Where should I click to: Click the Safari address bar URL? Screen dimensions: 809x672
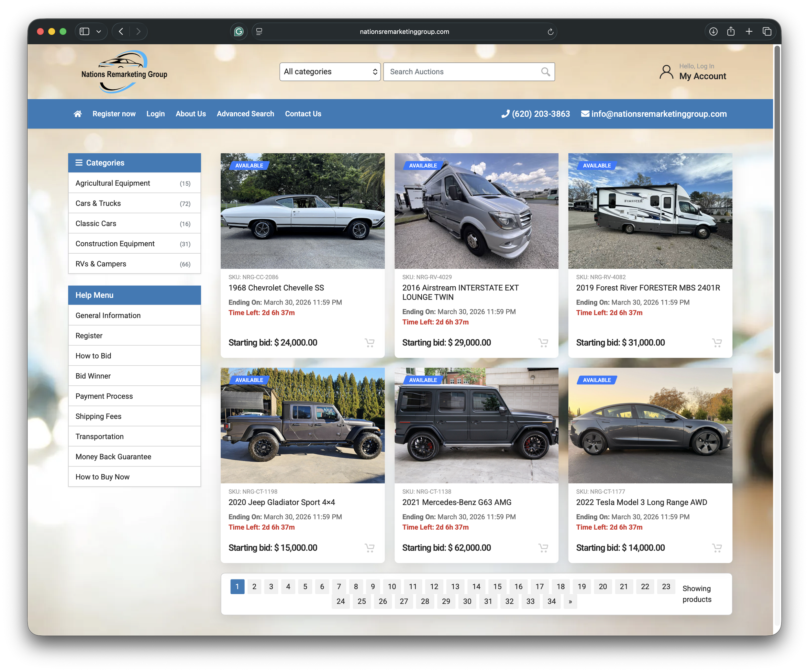(404, 32)
